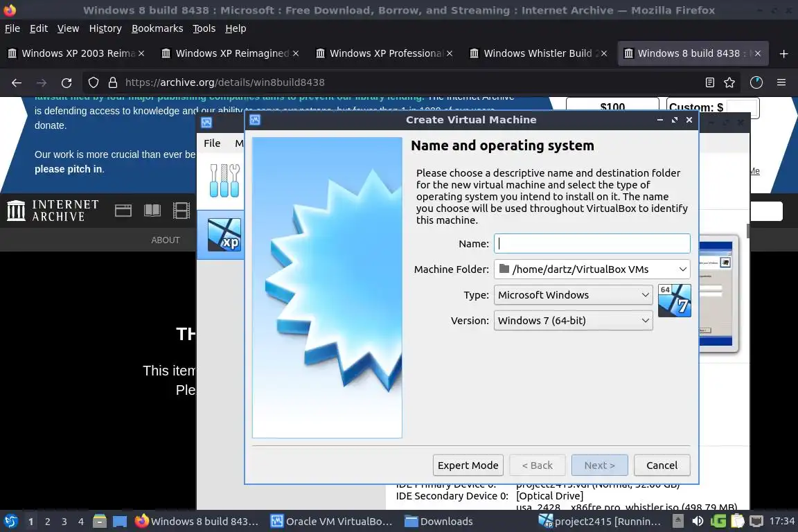The image size is (798, 532).
Task: Click the VM Name input field
Action: point(592,244)
